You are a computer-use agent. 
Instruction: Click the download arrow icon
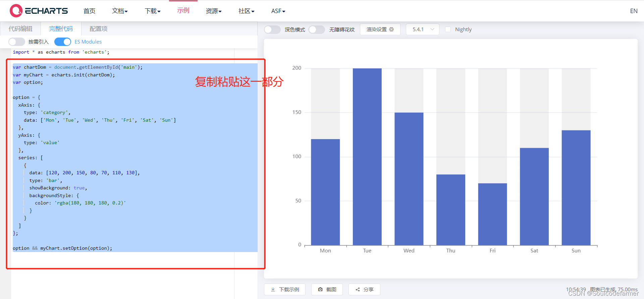pos(273,289)
